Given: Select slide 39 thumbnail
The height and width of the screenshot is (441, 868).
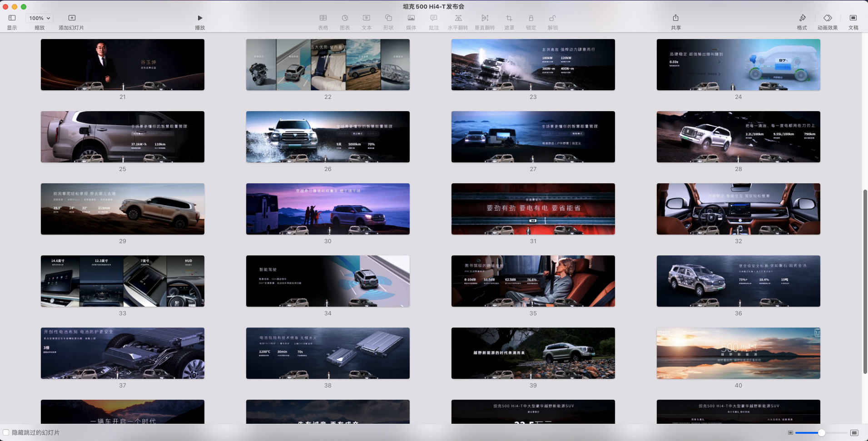Looking at the screenshot, I should (533, 353).
